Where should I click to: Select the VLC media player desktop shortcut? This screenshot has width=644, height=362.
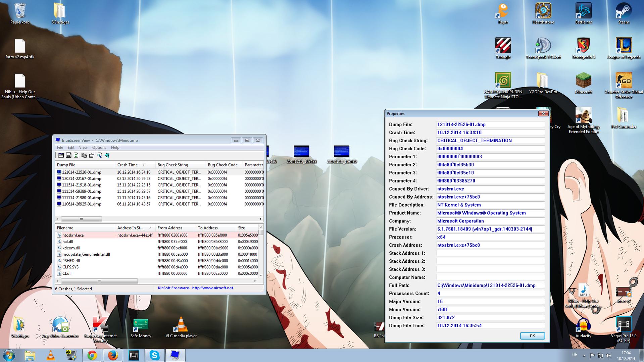point(181,327)
